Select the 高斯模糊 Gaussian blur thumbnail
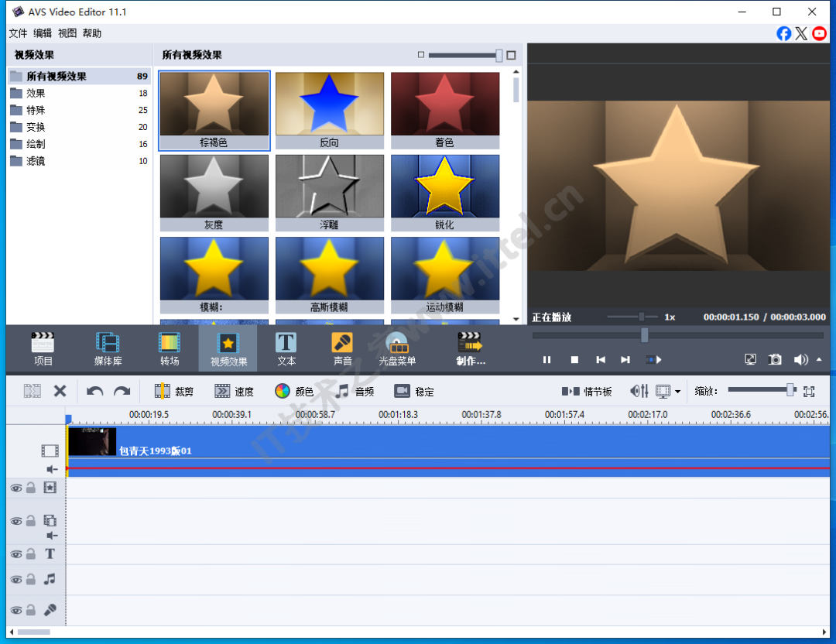Viewport: 836px width, 644px height. [x=330, y=275]
